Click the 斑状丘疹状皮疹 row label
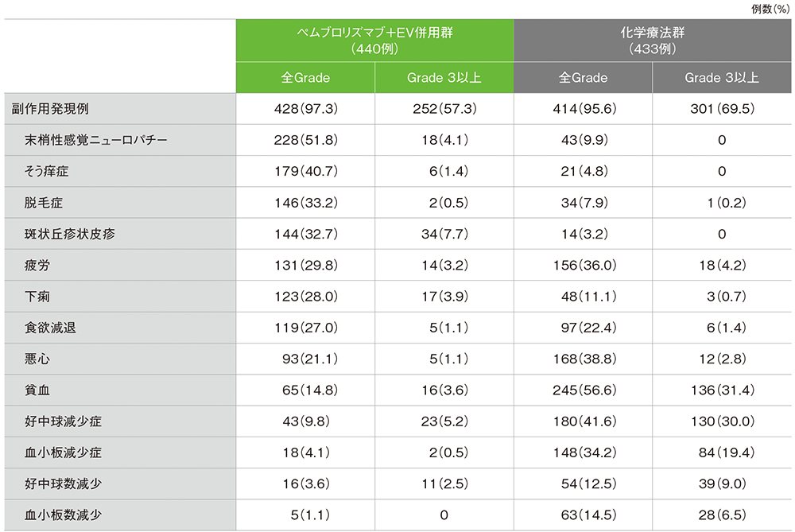 point(65,233)
